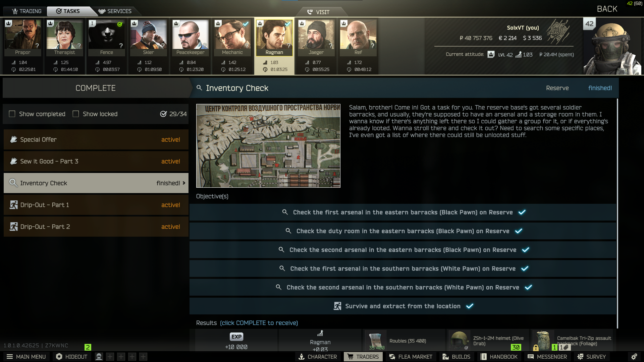Go BACK using top-right button

(607, 9)
